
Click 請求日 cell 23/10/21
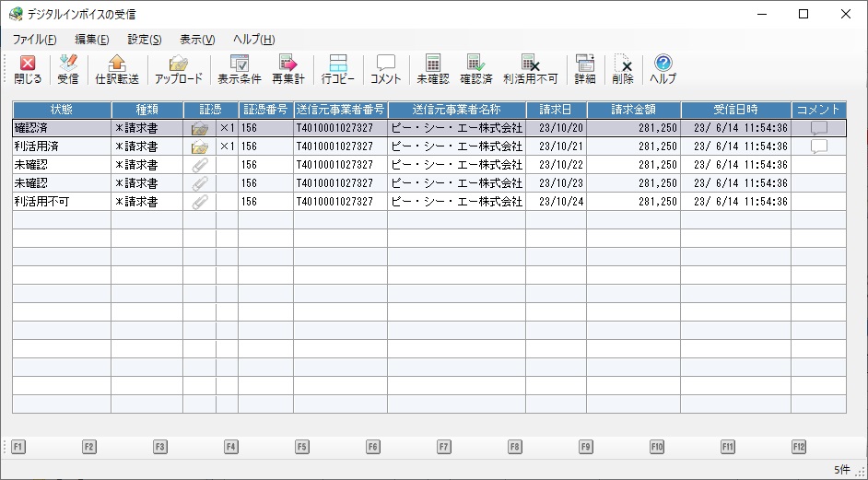click(556, 146)
